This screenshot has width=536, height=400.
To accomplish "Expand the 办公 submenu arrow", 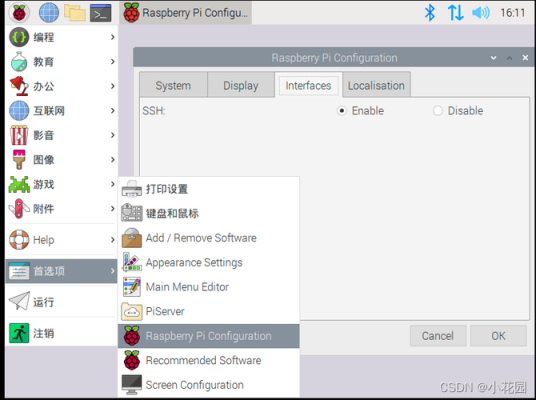I will tap(112, 86).
